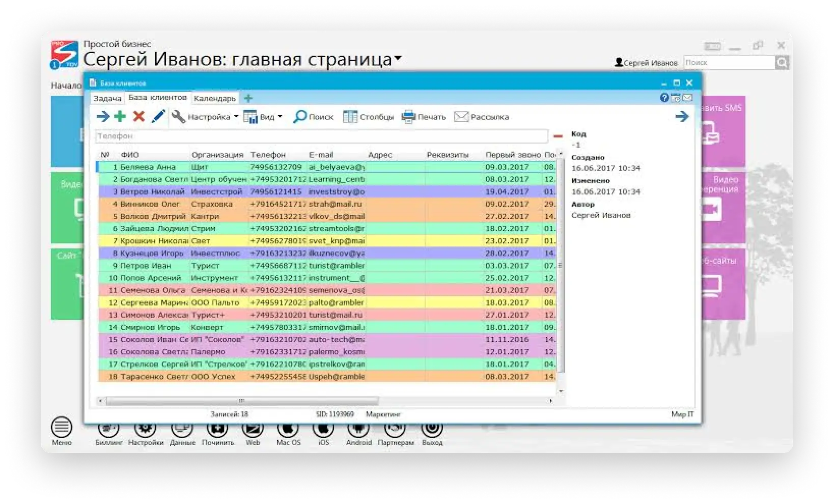Open Биллинг in the bottom bar

pos(108,431)
